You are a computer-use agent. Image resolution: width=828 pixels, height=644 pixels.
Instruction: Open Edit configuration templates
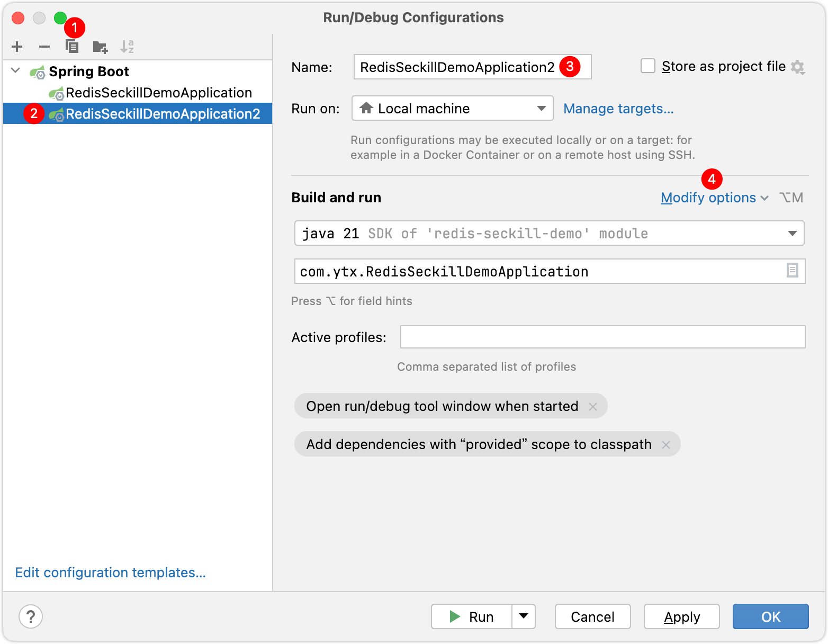[110, 573]
